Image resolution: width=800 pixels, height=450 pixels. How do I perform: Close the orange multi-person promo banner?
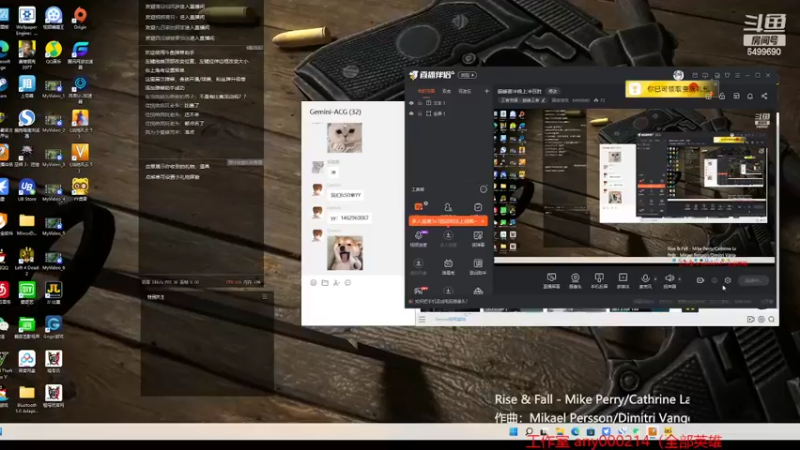[483, 221]
